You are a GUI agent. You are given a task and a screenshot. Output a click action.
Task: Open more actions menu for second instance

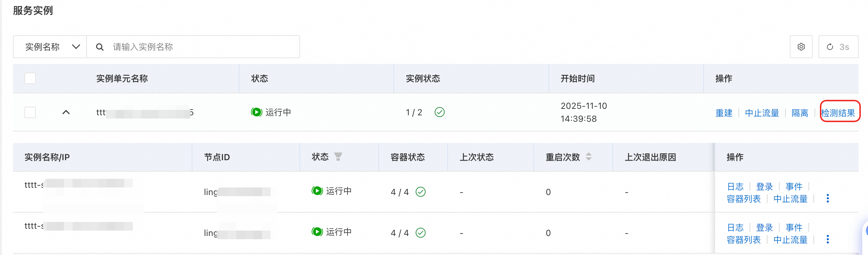(x=827, y=240)
